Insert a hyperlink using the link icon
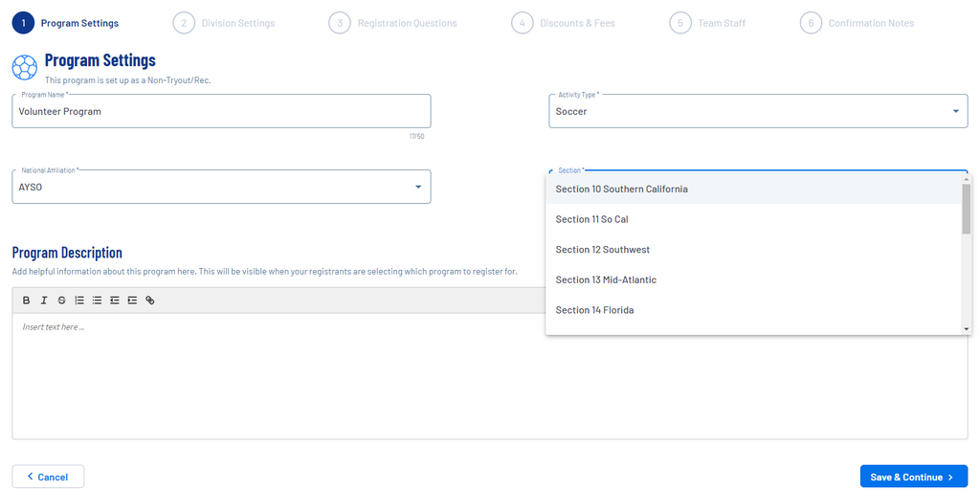 [150, 301]
